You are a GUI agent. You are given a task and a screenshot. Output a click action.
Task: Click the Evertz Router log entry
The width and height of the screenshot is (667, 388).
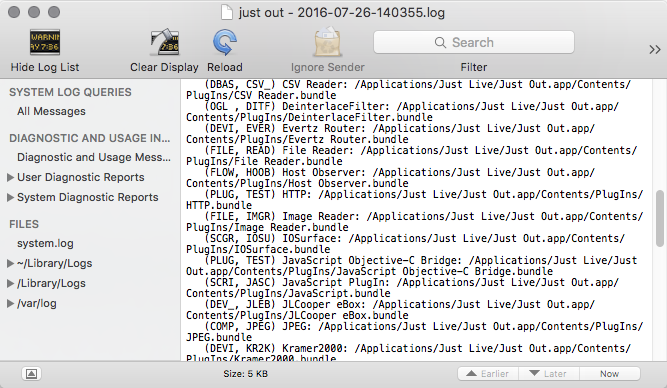pos(391,134)
